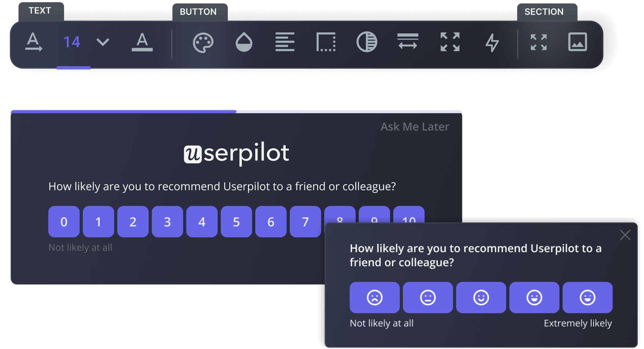This screenshot has width=644, height=349.
Task: Open the font size dropdown chevron
Action: pyautogui.click(x=103, y=42)
